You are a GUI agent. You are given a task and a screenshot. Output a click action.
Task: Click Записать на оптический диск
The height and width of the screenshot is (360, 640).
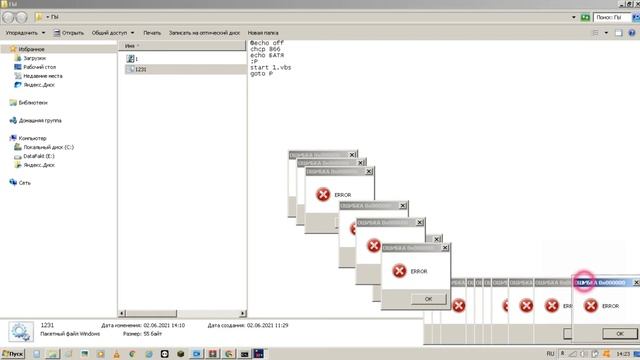click(204, 33)
